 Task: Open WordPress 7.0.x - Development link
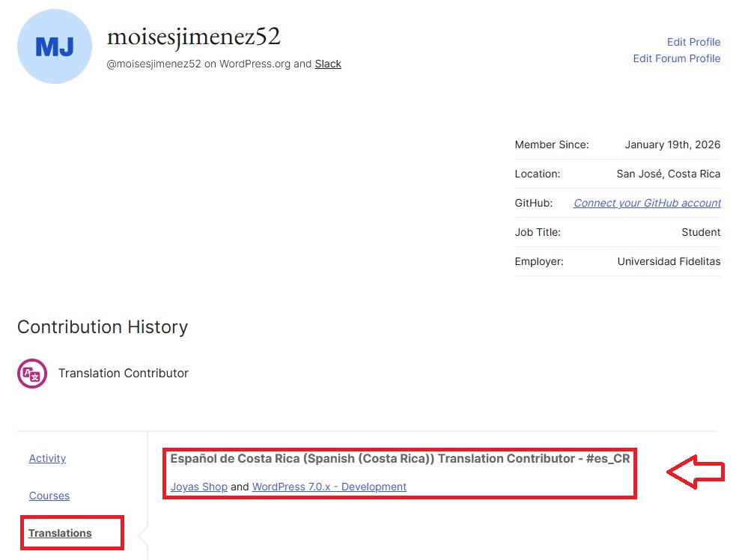[x=329, y=487]
